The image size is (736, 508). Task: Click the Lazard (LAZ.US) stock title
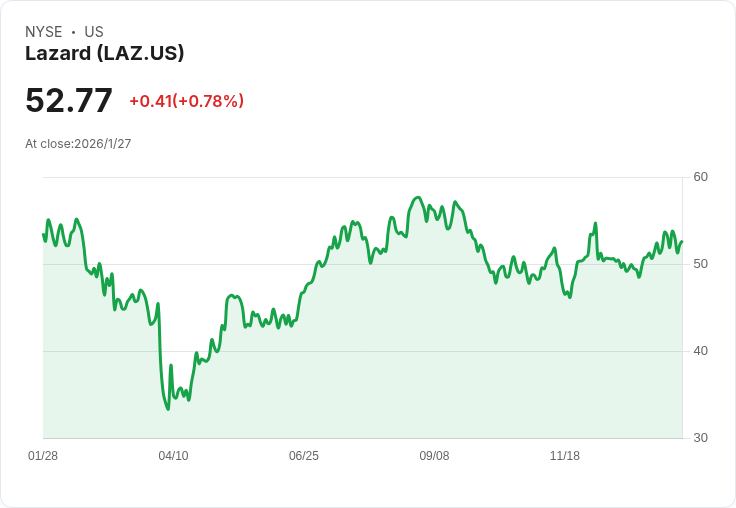click(104, 54)
